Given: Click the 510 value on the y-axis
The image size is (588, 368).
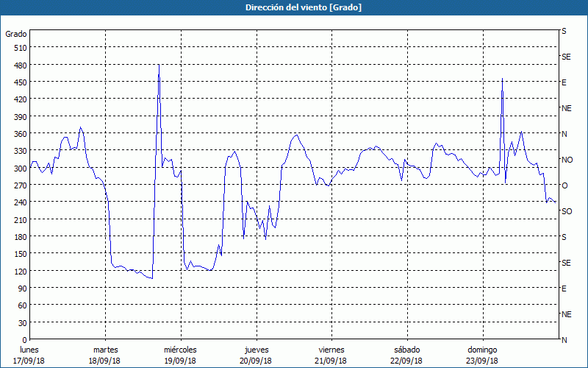Looking at the screenshot, I should coord(21,48).
